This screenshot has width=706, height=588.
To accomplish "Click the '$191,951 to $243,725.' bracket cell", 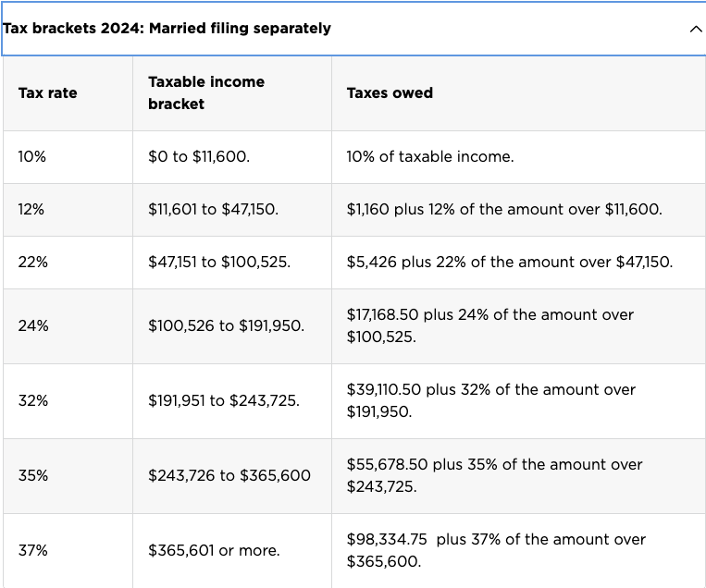I will [x=232, y=401].
